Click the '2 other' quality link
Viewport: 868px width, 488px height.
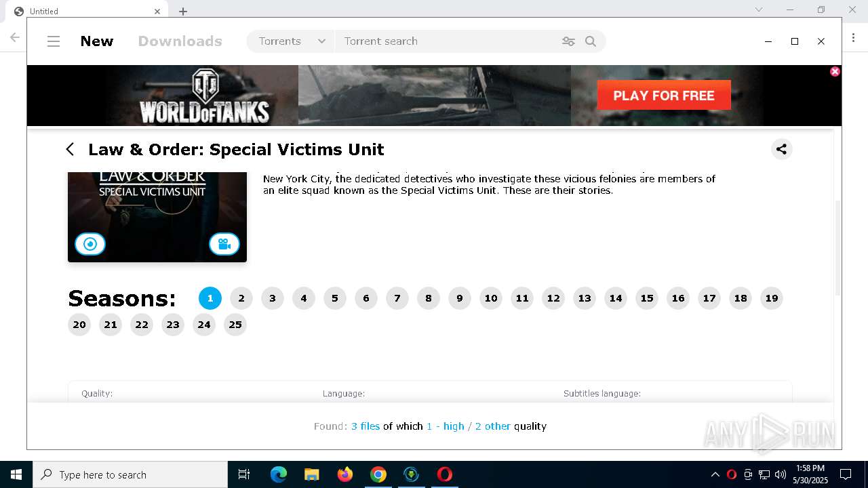coord(493,426)
